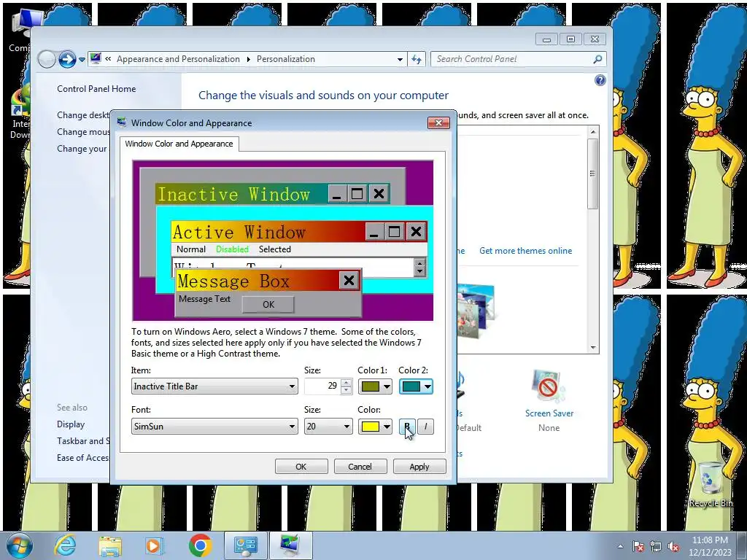This screenshot has height=560, width=747.
Task: Click the Recycle Bin desktop icon
Action: click(x=711, y=484)
